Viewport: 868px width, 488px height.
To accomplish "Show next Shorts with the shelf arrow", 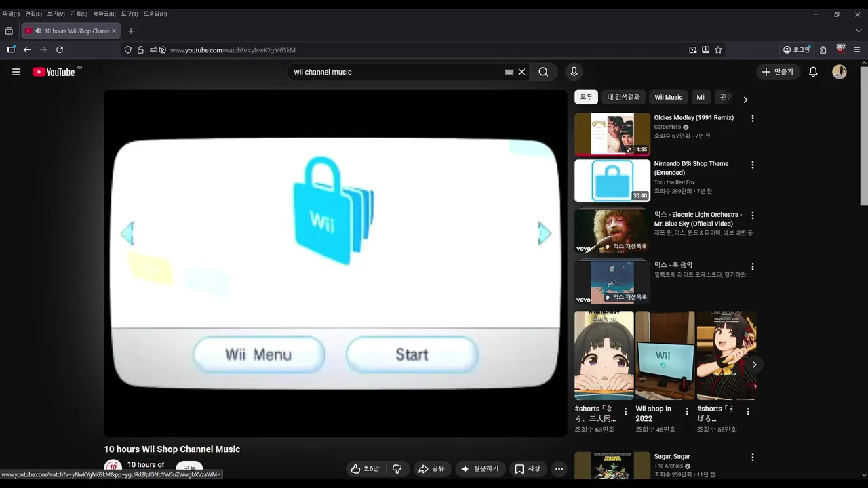I will pyautogui.click(x=754, y=365).
